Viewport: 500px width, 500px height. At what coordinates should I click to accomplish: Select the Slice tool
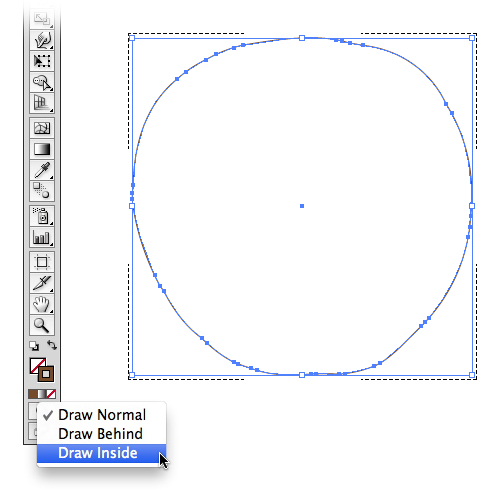42,283
